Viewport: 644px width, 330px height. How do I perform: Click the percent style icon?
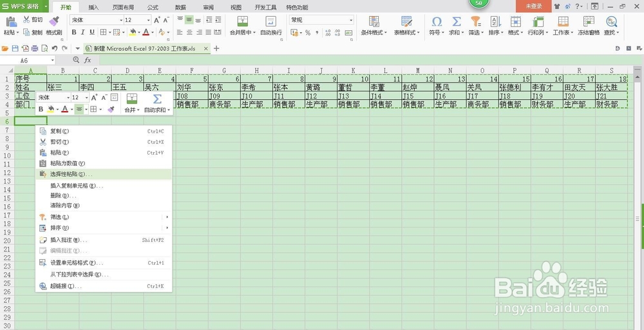pyautogui.click(x=308, y=32)
